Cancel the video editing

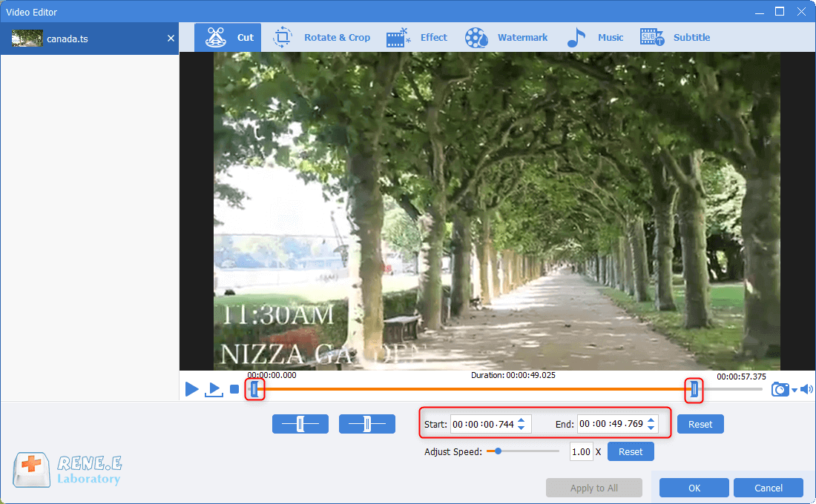coord(768,488)
